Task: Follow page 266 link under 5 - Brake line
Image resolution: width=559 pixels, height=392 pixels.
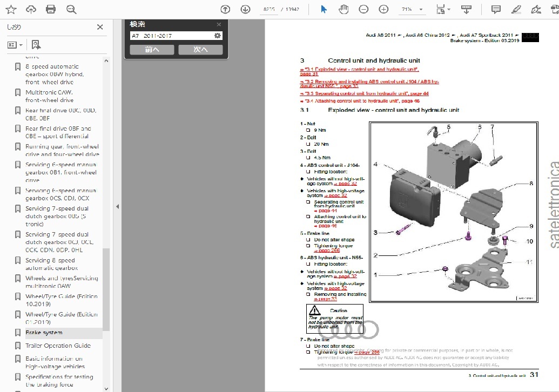Action: (x=327, y=250)
